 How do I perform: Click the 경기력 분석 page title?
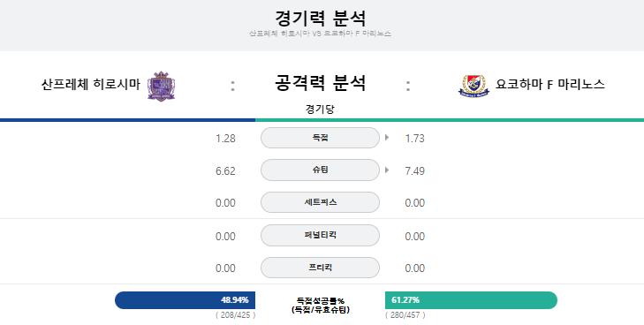click(320, 18)
